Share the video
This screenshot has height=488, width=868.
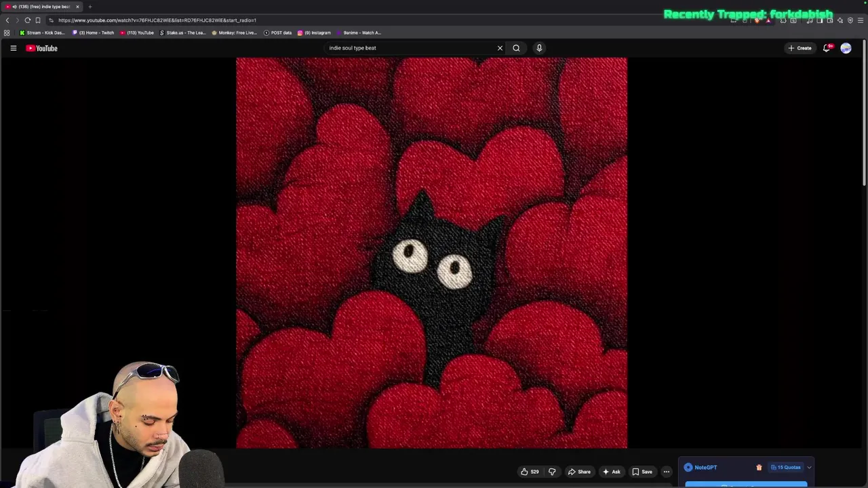(x=579, y=472)
